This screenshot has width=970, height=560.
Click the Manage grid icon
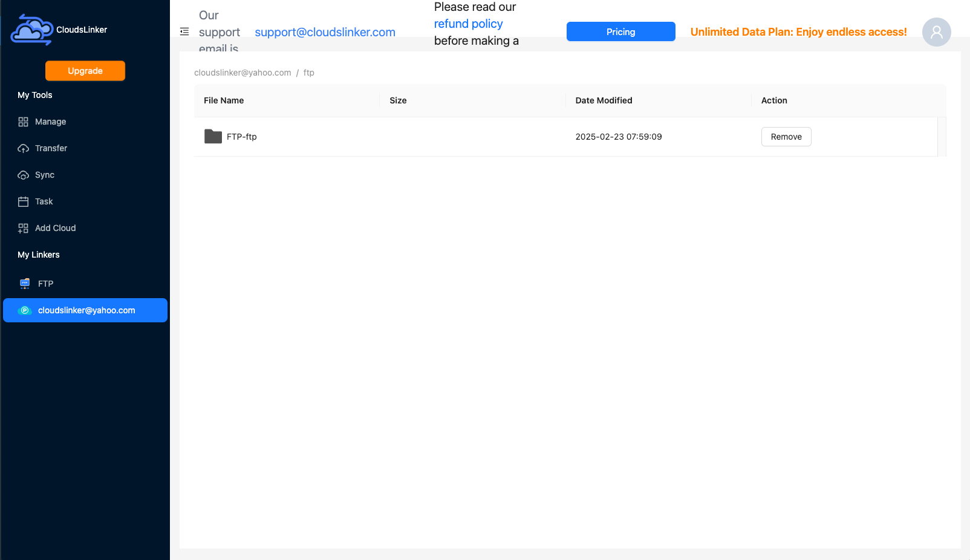tap(23, 122)
